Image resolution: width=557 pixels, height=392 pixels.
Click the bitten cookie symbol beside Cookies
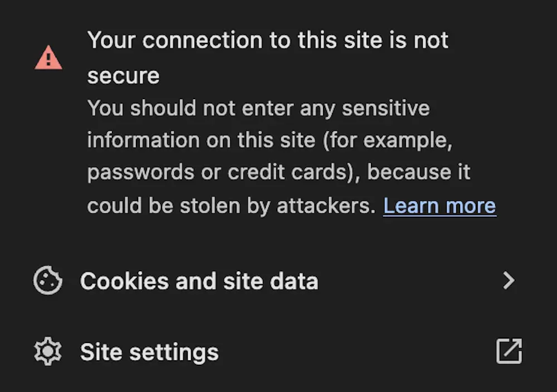pos(48,280)
